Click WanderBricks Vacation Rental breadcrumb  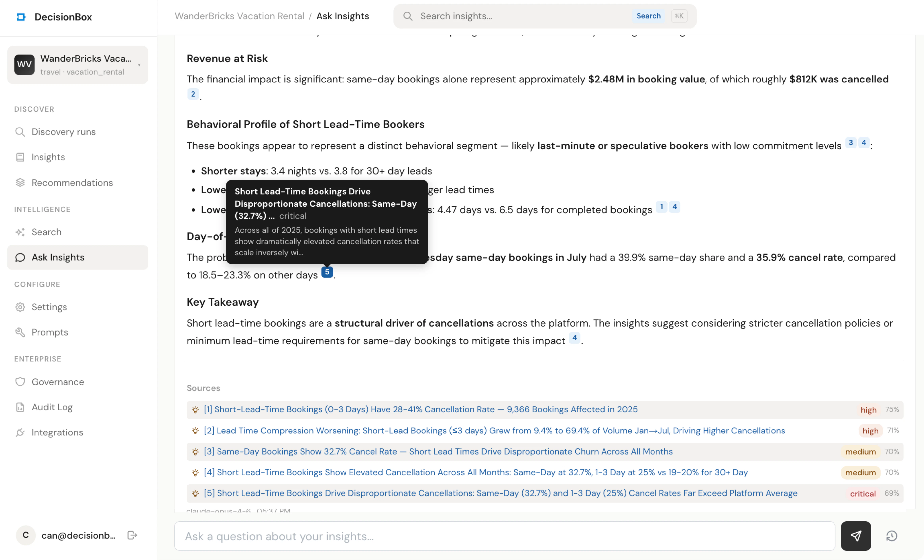[239, 16]
